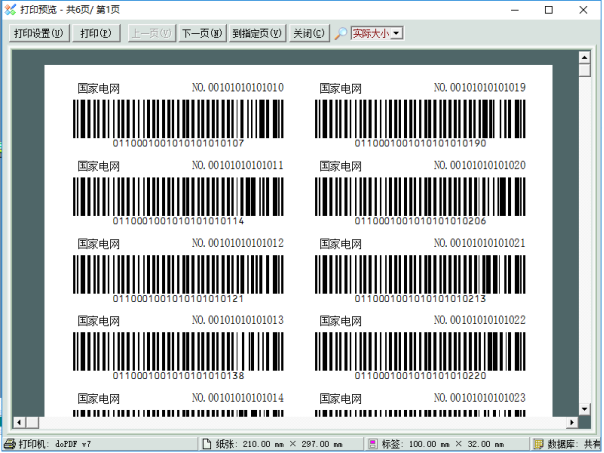The height and width of the screenshot is (453, 604).
Task: Click label text NO. 00101010101021
Action: click(x=480, y=243)
